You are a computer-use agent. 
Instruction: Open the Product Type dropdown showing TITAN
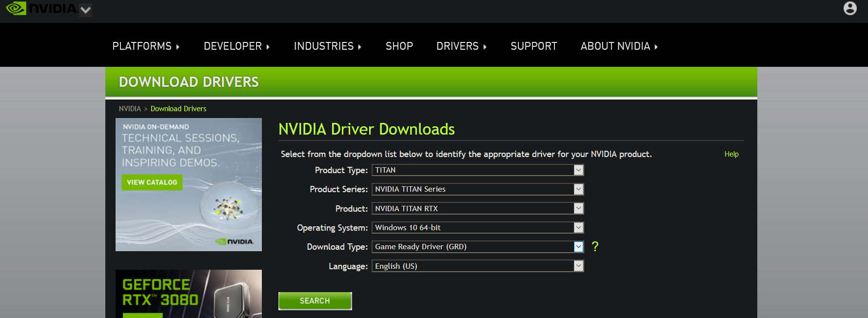click(478, 170)
